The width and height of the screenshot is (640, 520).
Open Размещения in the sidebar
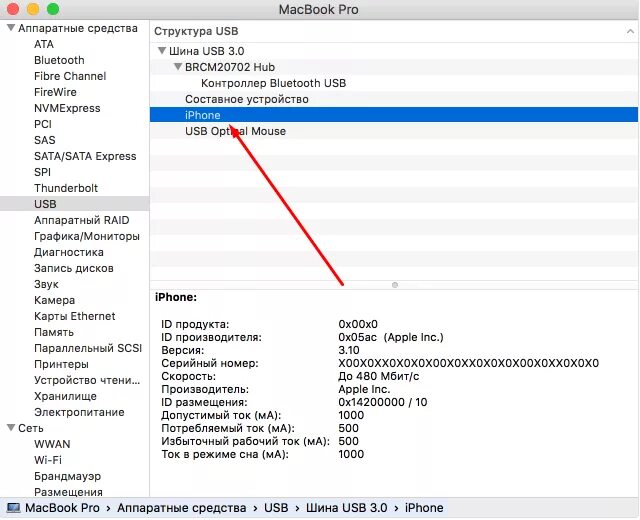(68, 492)
